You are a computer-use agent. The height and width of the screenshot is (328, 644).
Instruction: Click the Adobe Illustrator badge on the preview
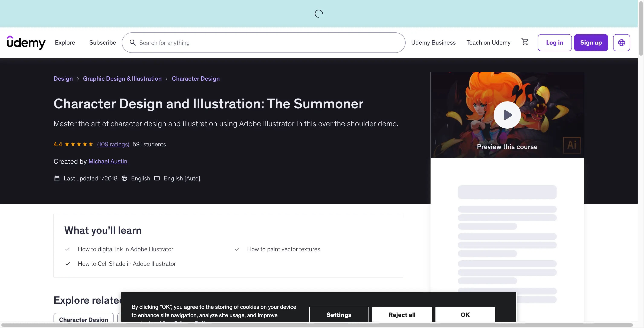572,145
